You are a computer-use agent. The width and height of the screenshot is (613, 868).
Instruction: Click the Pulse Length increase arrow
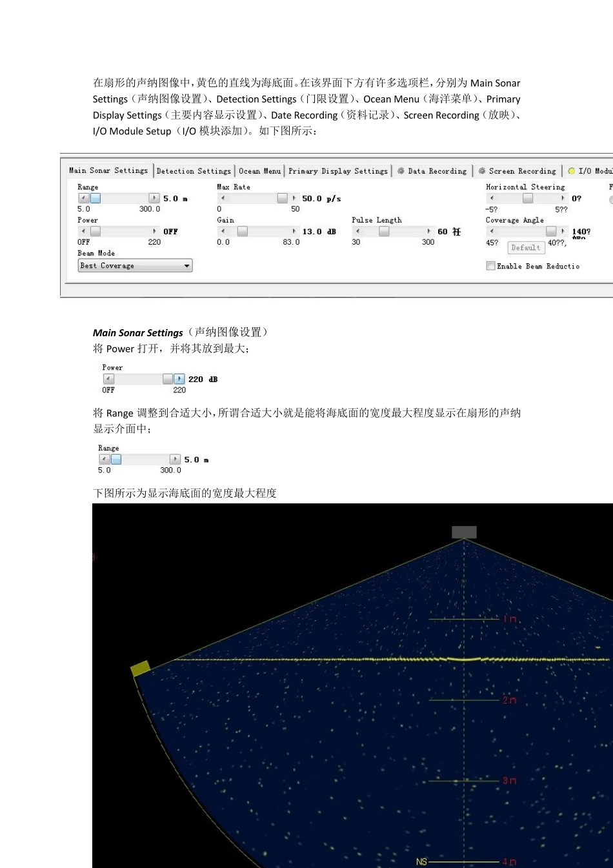428,231
